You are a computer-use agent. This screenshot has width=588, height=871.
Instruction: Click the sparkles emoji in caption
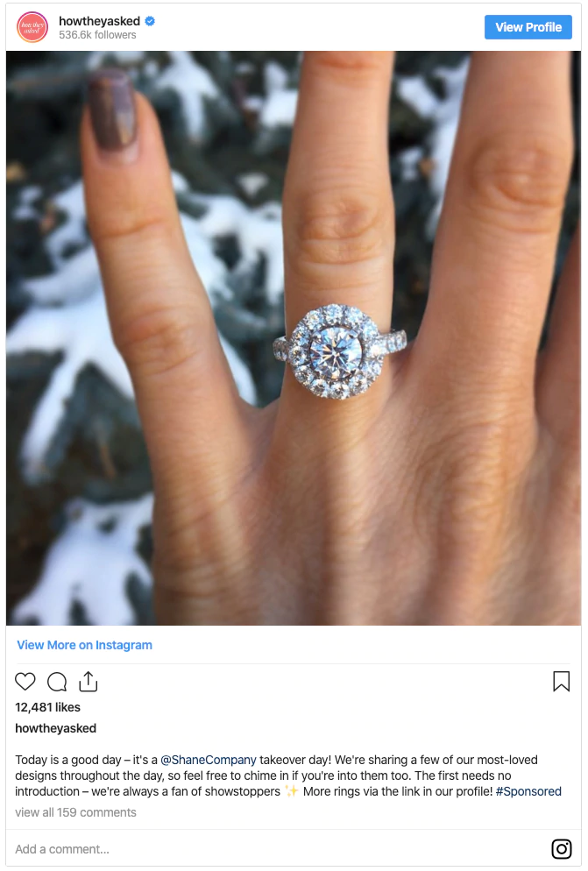pos(291,791)
